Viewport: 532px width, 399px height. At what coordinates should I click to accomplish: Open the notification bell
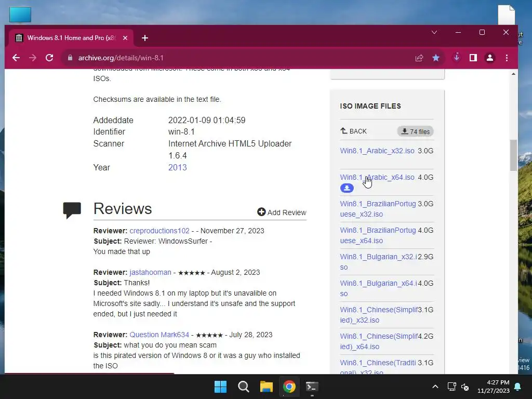[518, 387]
